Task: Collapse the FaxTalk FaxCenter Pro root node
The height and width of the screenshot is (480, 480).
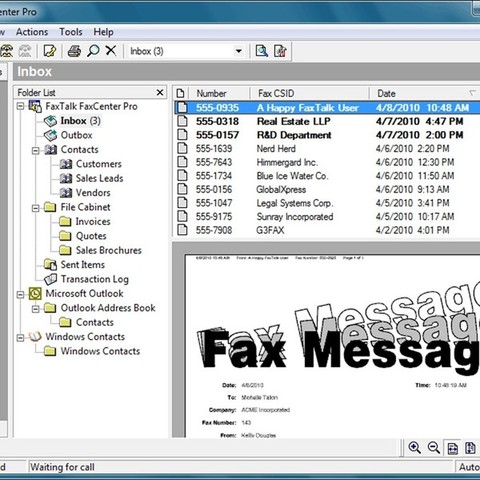Action: point(20,106)
